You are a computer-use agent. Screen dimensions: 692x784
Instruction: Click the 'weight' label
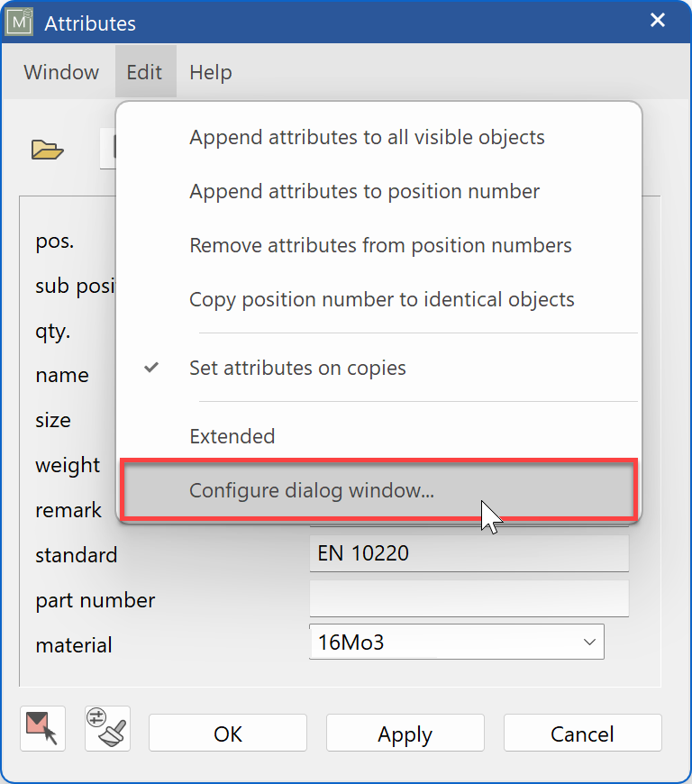click(x=68, y=466)
